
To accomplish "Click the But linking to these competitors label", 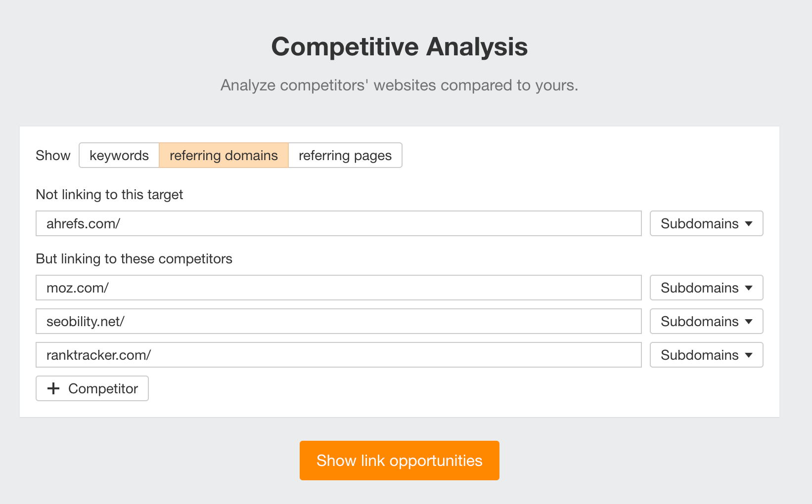I will 134,258.
